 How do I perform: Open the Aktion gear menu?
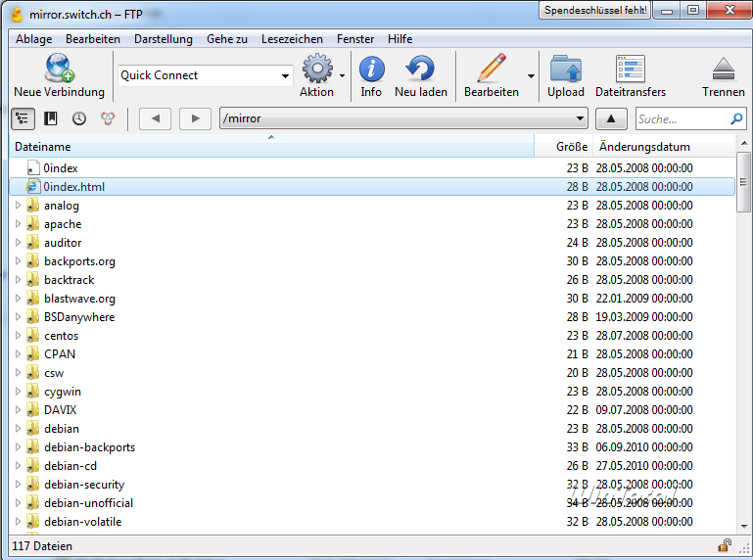point(317,76)
